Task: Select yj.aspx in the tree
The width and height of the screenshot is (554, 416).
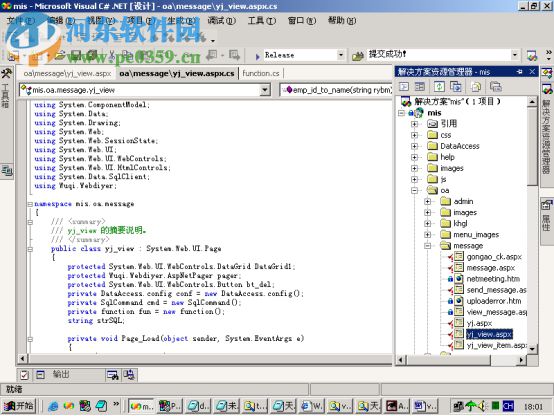Action: tap(479, 323)
